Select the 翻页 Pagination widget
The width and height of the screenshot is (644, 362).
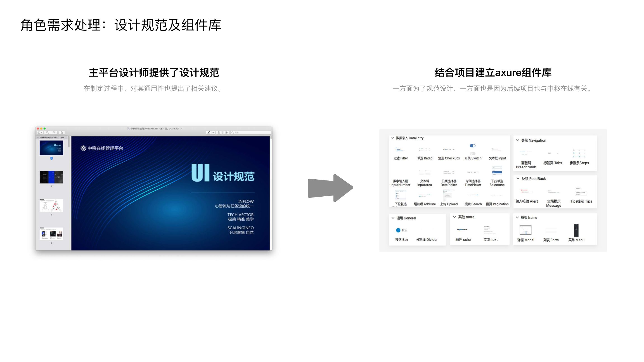tap(497, 200)
